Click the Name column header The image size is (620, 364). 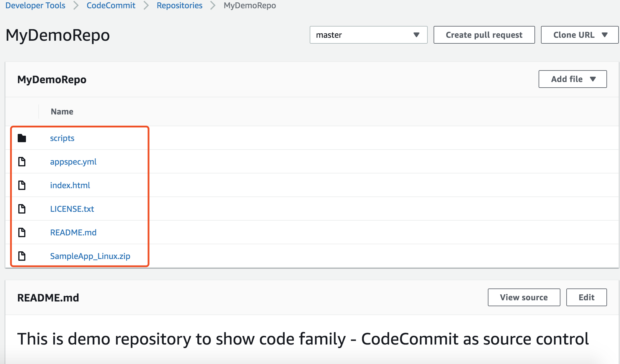62,112
